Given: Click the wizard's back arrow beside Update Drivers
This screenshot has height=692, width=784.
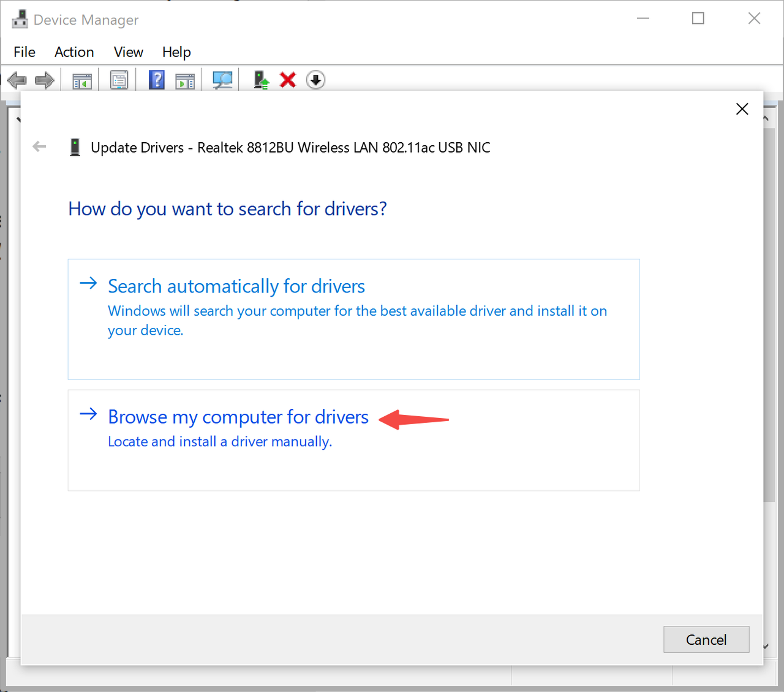Looking at the screenshot, I should coord(39,146).
